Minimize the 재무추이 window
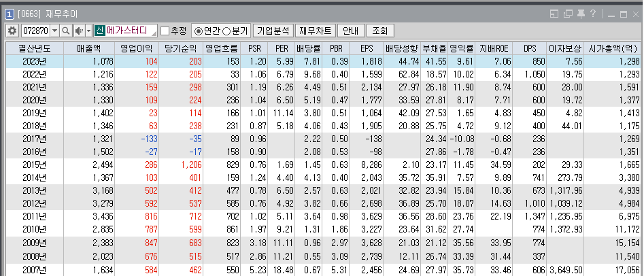Image resolution: width=644 pixels, height=276 pixels. coord(611,15)
